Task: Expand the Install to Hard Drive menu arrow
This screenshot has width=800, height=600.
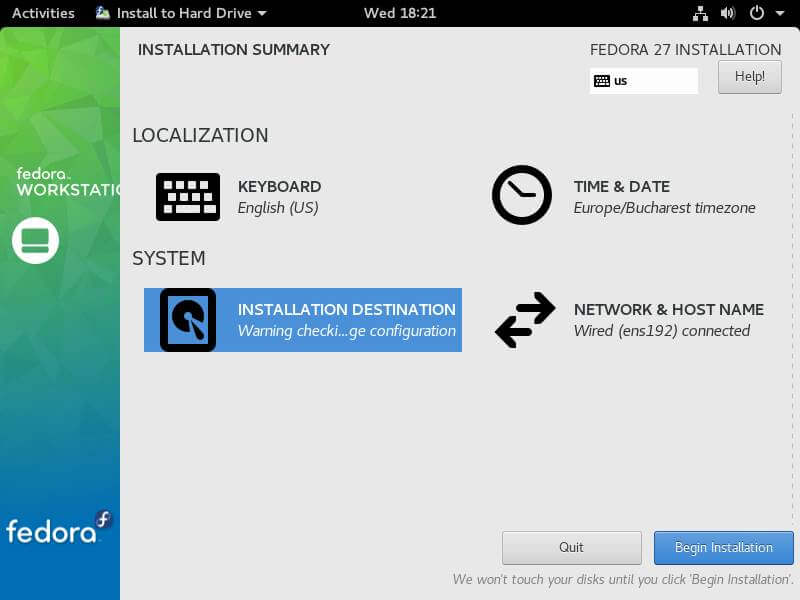Action: tap(262, 13)
